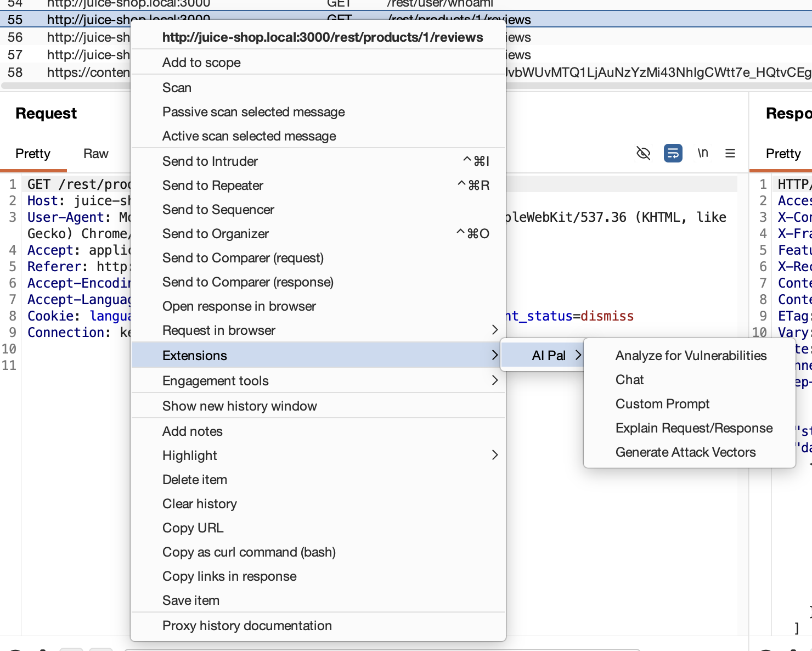Select Send to Intruder from context menu
Screen dimensions: 812x651
(x=210, y=161)
